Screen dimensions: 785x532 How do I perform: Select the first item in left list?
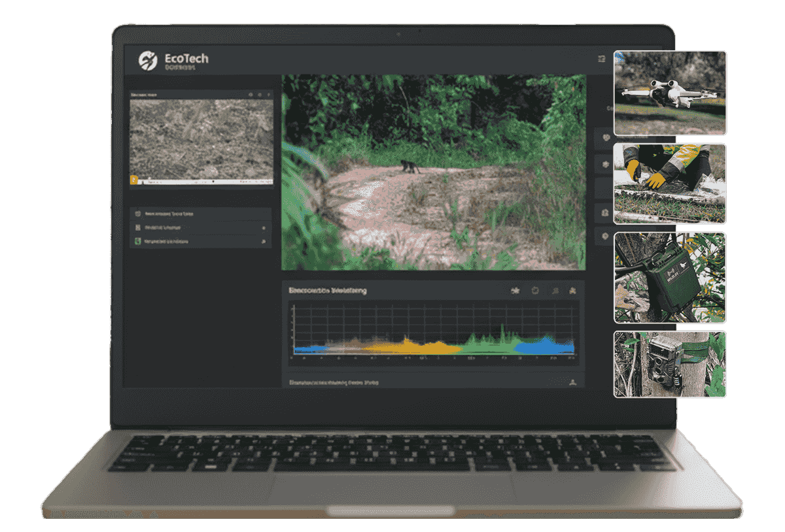tap(201, 214)
